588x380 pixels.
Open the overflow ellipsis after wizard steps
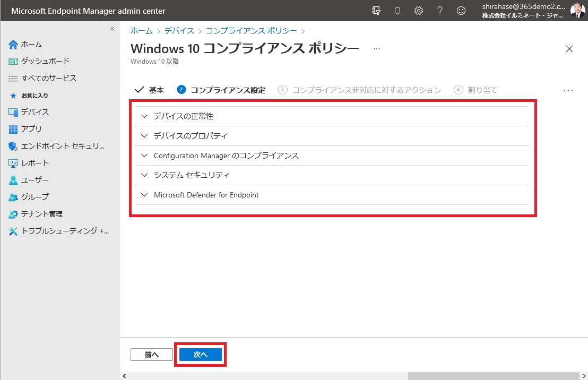(x=568, y=90)
